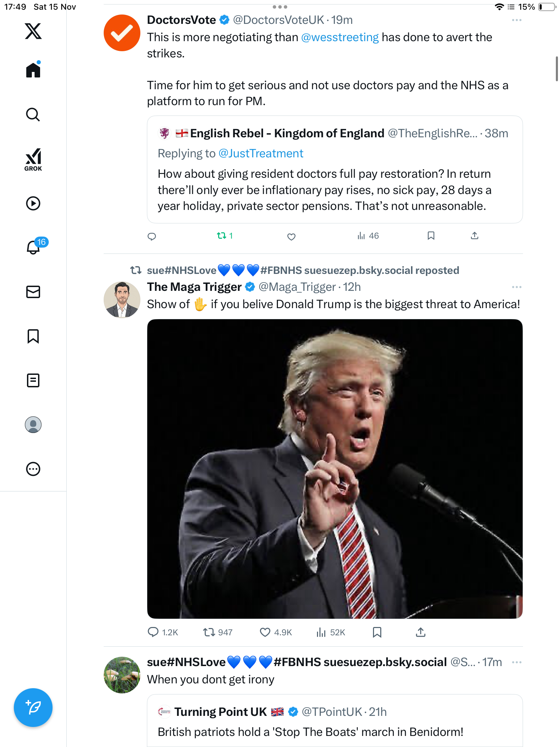Bookmark The Maga Trigger post
The image size is (560, 747).
pos(377,633)
